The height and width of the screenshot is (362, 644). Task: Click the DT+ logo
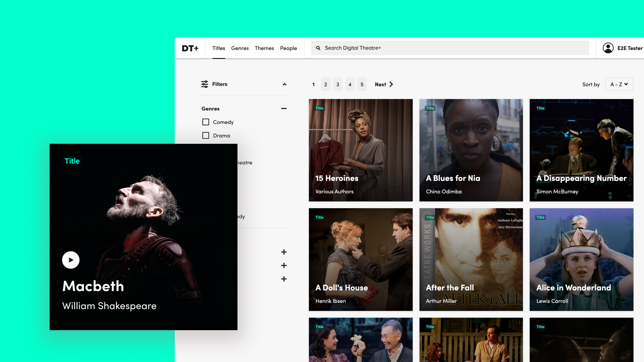(190, 48)
